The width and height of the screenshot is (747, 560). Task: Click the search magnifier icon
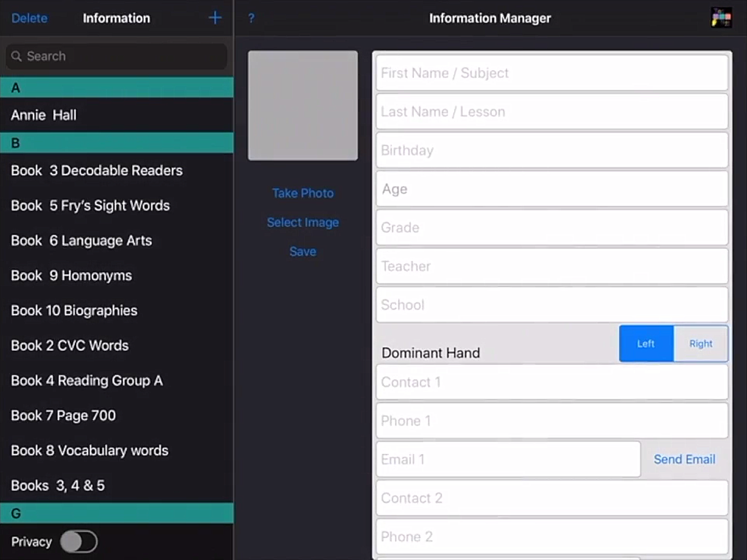click(x=16, y=56)
